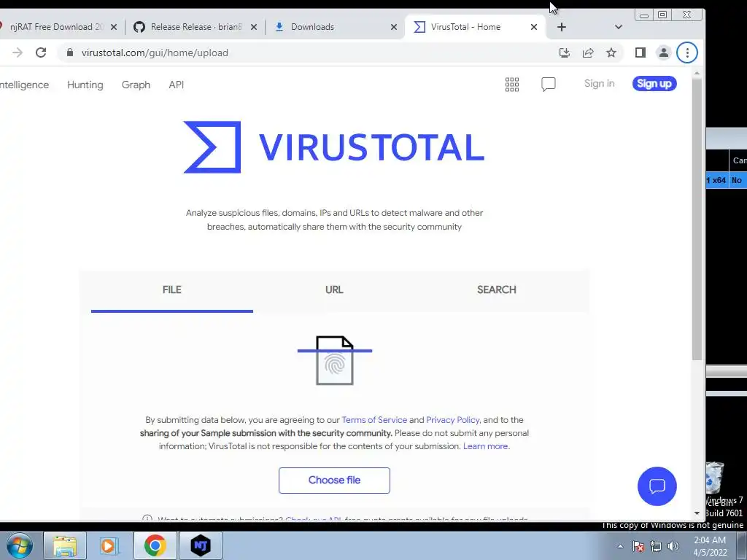
Task: Open Hunting in the navigation
Action: 85,85
